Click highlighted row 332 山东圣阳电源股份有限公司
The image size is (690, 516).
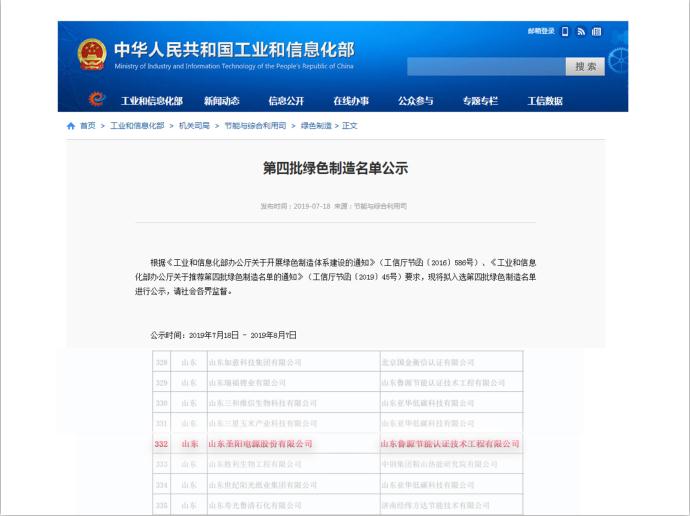pyautogui.click(x=260, y=443)
